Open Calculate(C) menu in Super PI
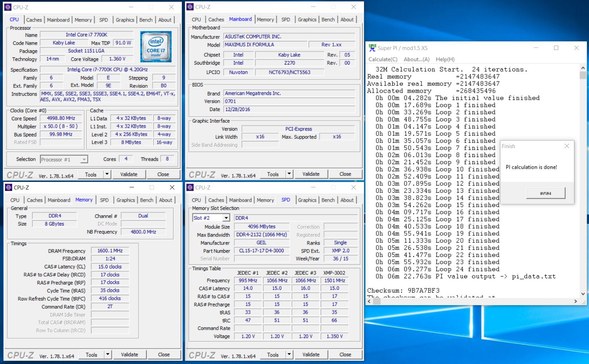The image size is (589, 364). [x=383, y=59]
